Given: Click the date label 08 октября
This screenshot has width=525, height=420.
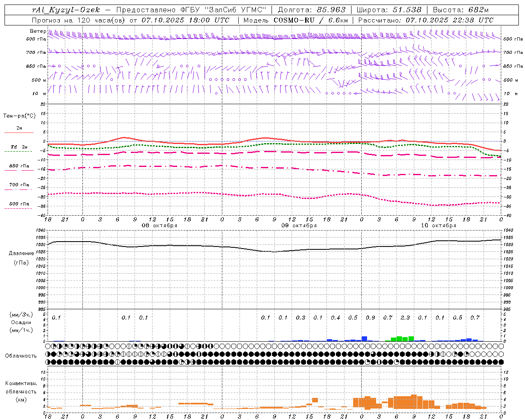Looking at the screenshot, I should 160,226.
